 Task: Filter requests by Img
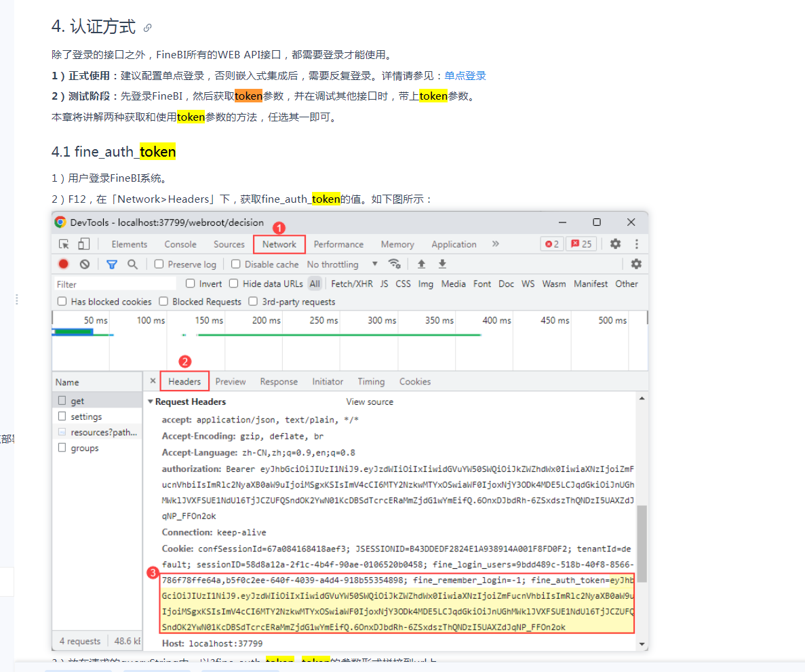point(426,284)
